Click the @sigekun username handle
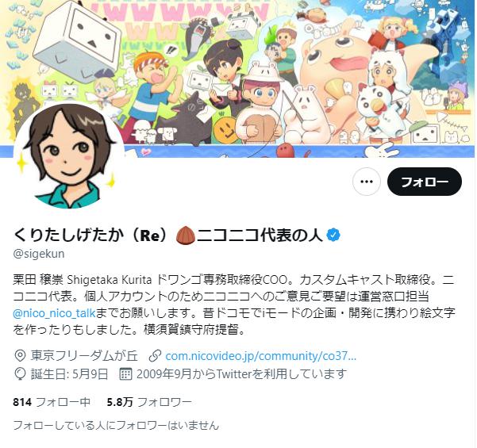 pos(39,254)
